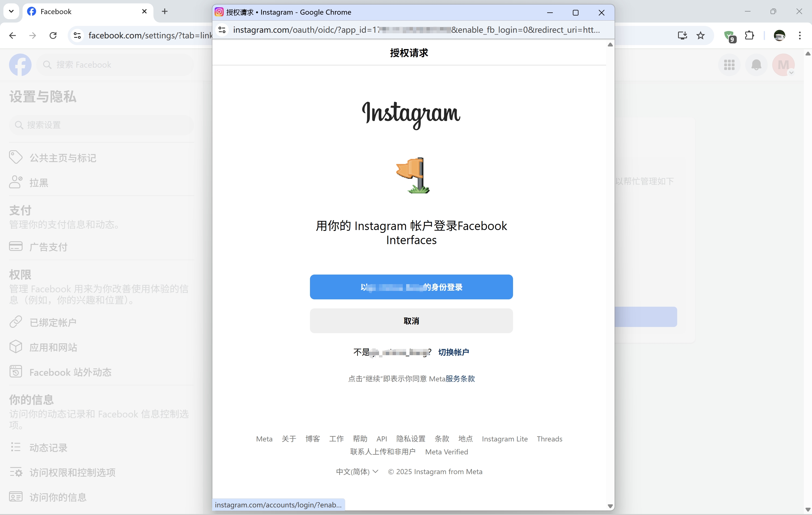Click 切换帐户 to switch accounts
The height and width of the screenshot is (515, 812).
(x=454, y=352)
